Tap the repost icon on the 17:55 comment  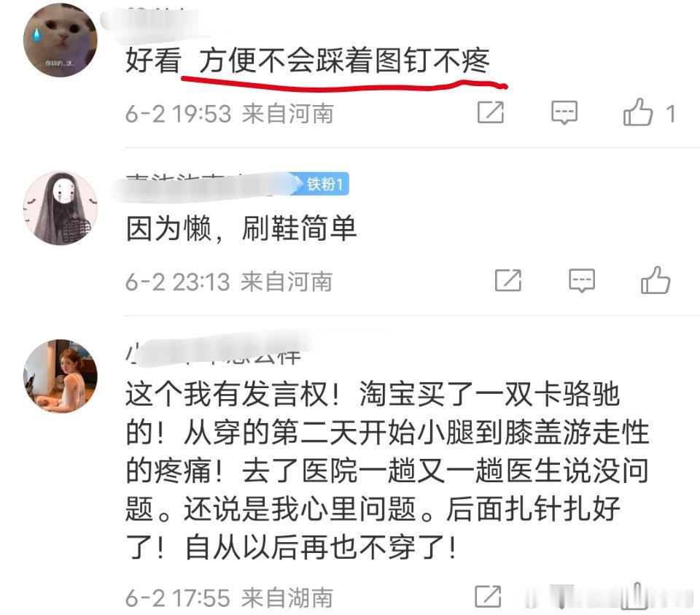pos(488,596)
